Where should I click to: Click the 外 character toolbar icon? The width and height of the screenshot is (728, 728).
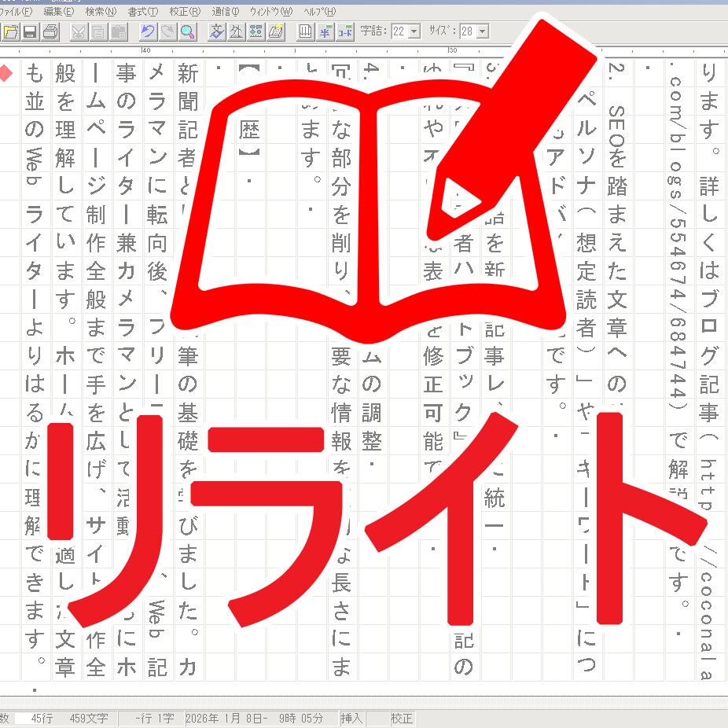pyautogui.click(x=237, y=31)
